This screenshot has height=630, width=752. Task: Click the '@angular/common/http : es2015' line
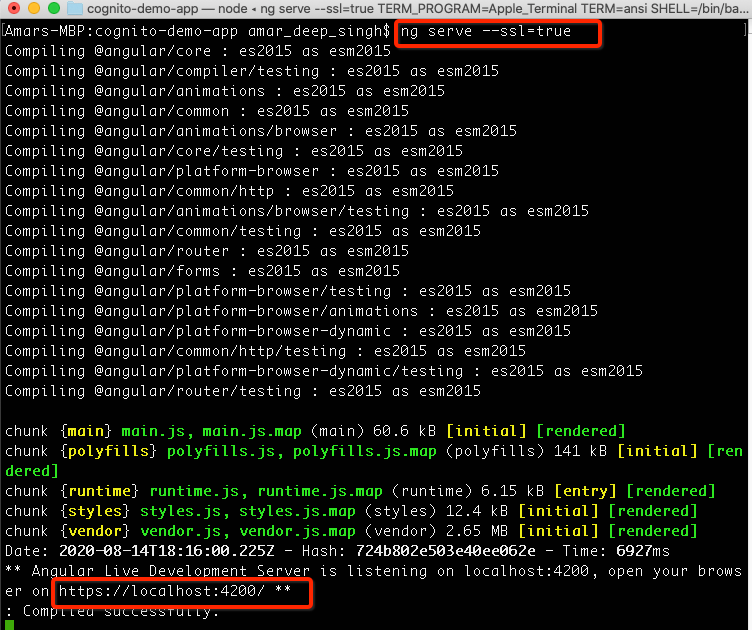[x=229, y=191]
